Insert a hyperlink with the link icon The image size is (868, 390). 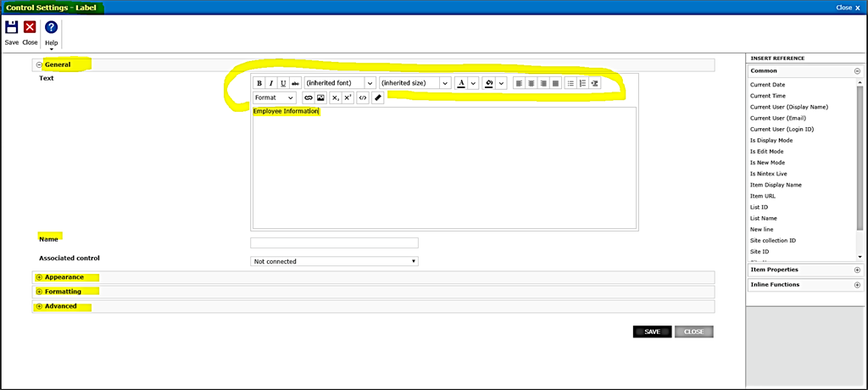point(309,97)
